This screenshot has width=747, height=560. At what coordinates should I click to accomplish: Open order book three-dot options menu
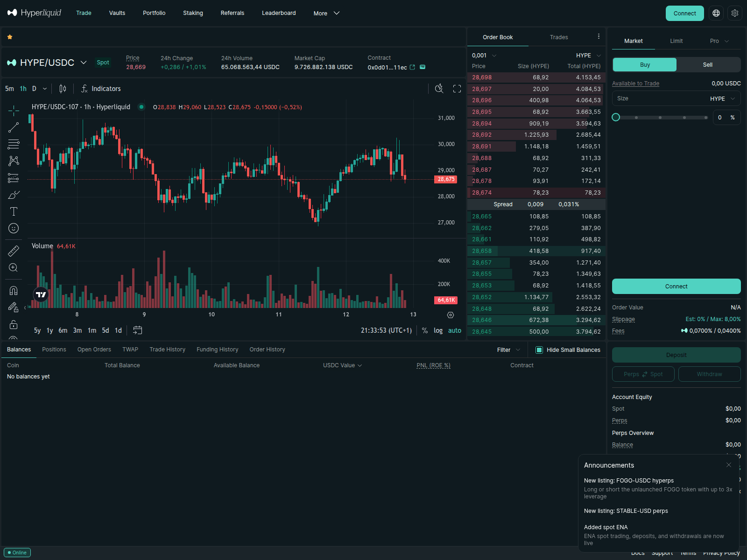tap(599, 36)
